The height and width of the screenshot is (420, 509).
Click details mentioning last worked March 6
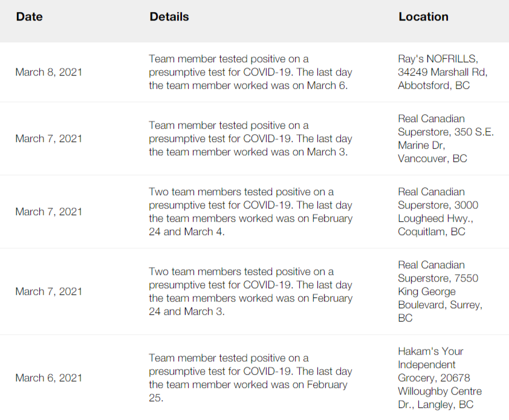pos(250,72)
